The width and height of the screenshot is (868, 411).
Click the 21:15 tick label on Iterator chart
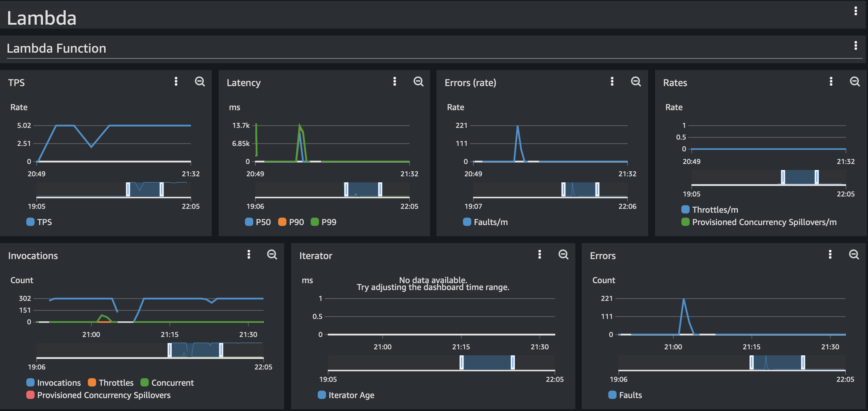coord(461,347)
